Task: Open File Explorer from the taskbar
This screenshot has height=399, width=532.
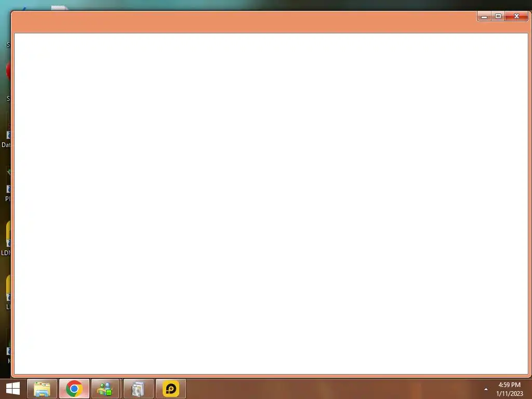Action: click(x=42, y=389)
